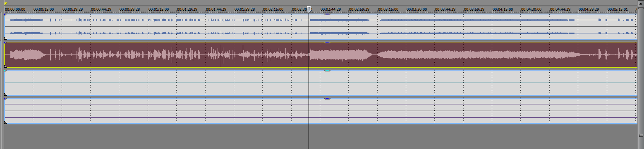This screenshot has height=149, width=644.
Task: Click the selected pink waveform event
Action: click(320, 54)
